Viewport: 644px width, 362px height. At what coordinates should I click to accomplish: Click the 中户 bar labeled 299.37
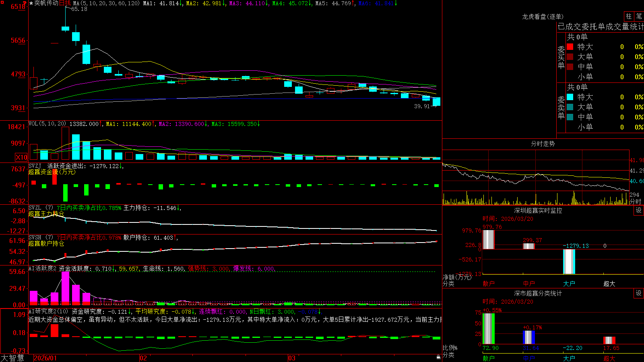tap(528, 246)
